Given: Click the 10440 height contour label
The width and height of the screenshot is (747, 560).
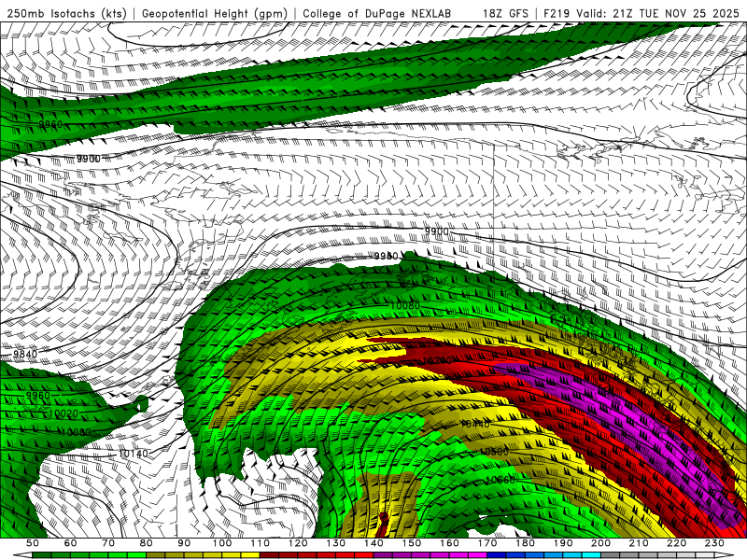Looking at the screenshot, I should tap(475, 424).
